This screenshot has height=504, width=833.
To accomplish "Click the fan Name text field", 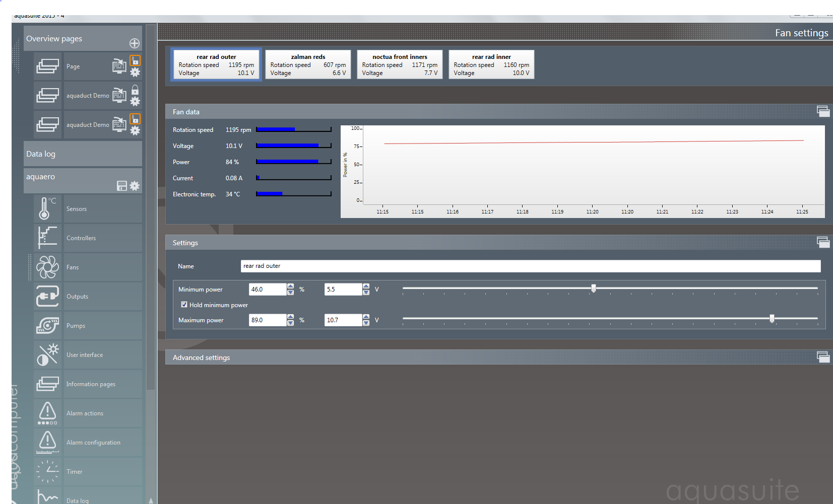I will click(530, 266).
